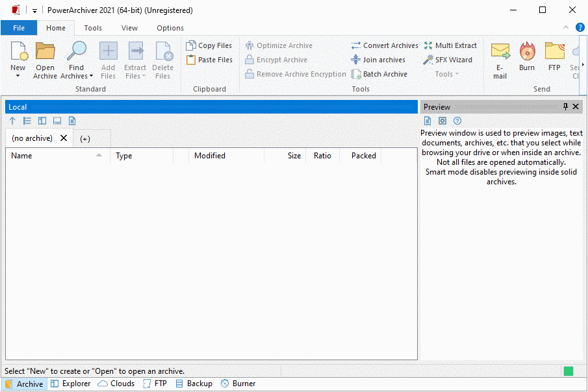588x392 pixels.
Task: Sort by the Modified column header
Action: [227, 156]
